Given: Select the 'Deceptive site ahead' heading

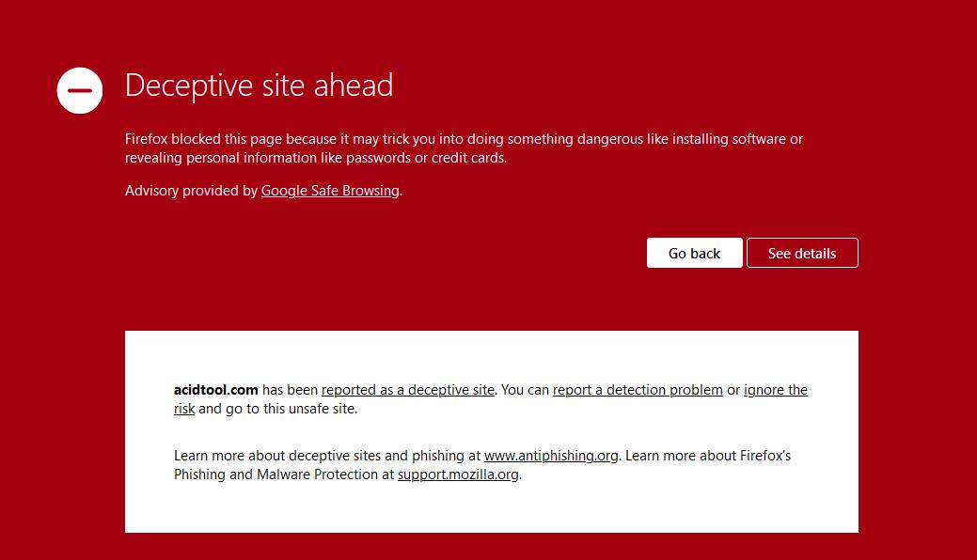Looking at the screenshot, I should pyautogui.click(x=259, y=85).
